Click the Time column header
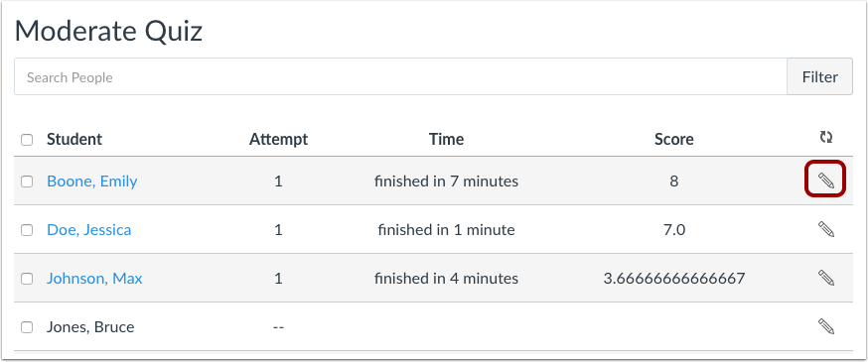Image resolution: width=868 pixels, height=362 pixels. (x=446, y=139)
